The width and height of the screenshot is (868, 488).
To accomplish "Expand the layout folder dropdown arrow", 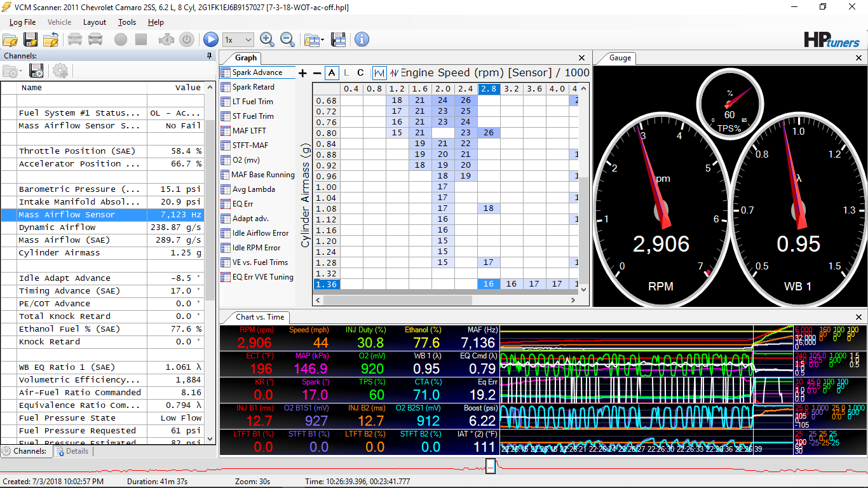I will [323, 40].
